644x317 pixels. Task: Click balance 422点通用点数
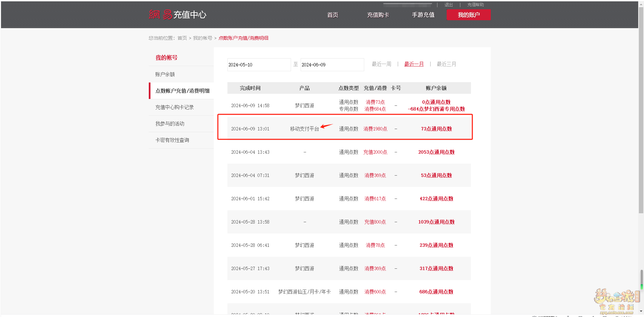point(436,199)
